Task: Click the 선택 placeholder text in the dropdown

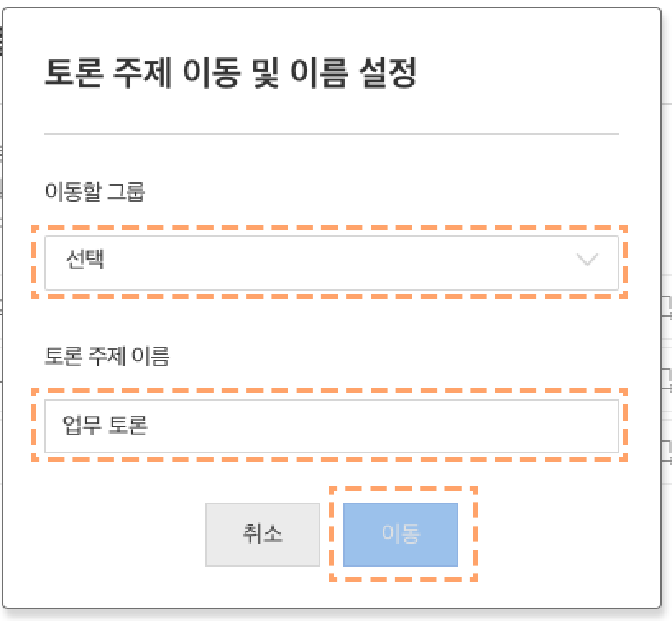Action: click(x=85, y=260)
